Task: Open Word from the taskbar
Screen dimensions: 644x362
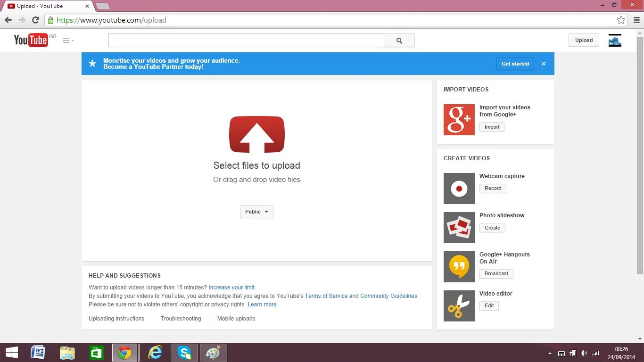Action: 38,353
